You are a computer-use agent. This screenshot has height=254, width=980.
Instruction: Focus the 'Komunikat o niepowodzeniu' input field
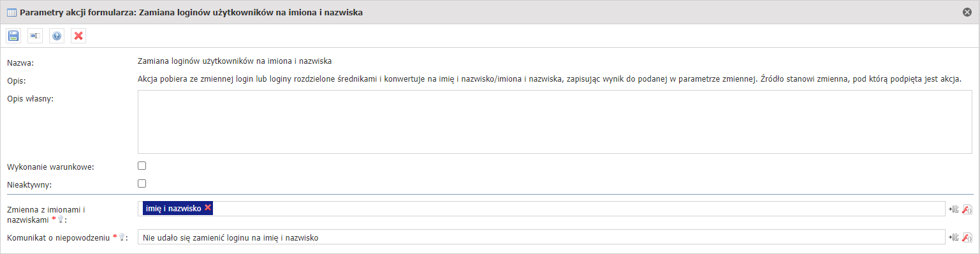click(x=541, y=237)
